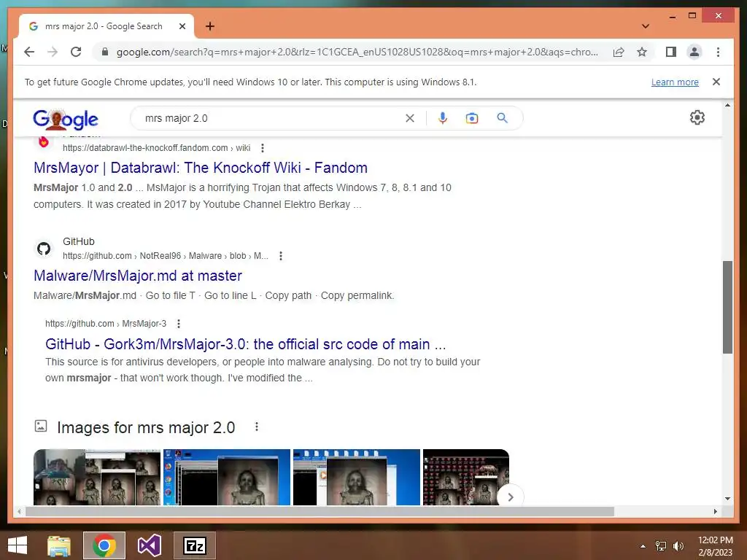Open a new tab with plus button
The height and width of the screenshot is (560, 747).
click(x=209, y=26)
